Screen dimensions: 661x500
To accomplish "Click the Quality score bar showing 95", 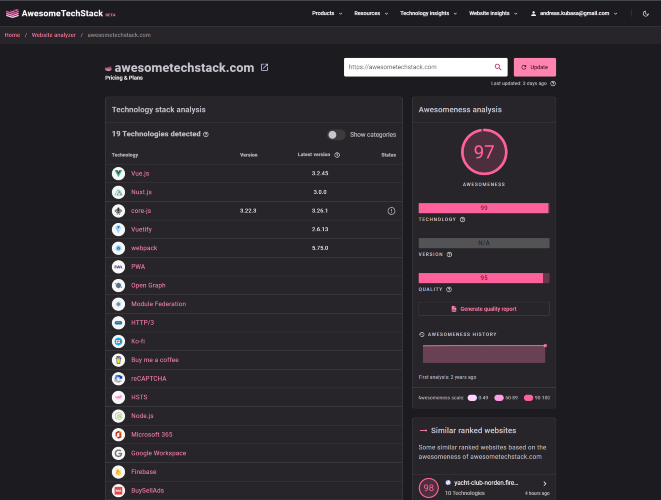I will pos(484,278).
